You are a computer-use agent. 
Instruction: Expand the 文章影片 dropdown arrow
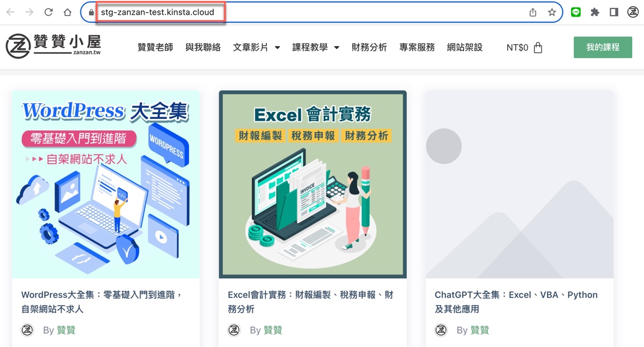click(277, 47)
